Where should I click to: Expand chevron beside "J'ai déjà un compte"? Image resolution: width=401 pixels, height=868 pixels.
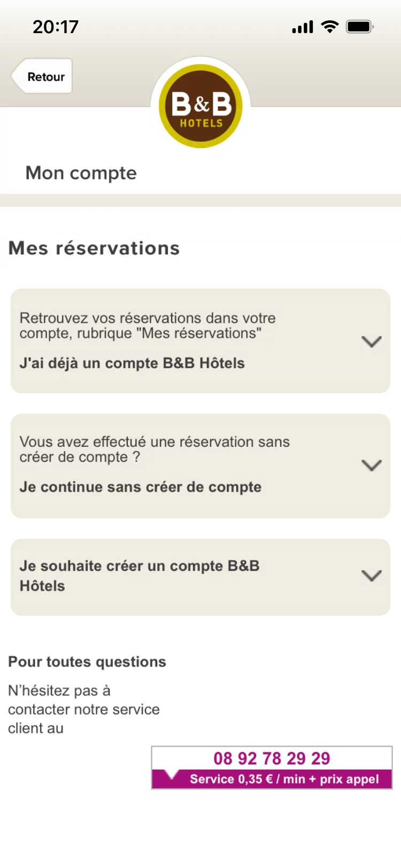[x=371, y=342]
